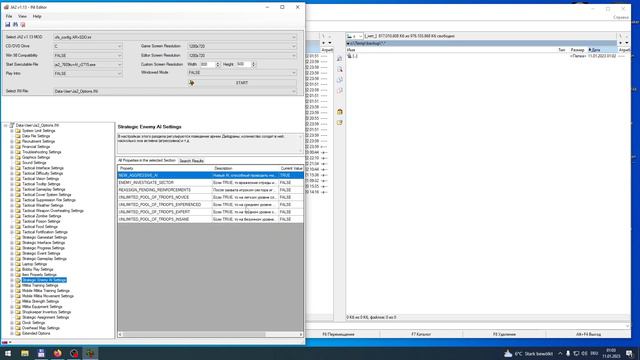
Task: Open the CD/DVD Drive dropdown
Action: pyautogui.click(x=87, y=46)
